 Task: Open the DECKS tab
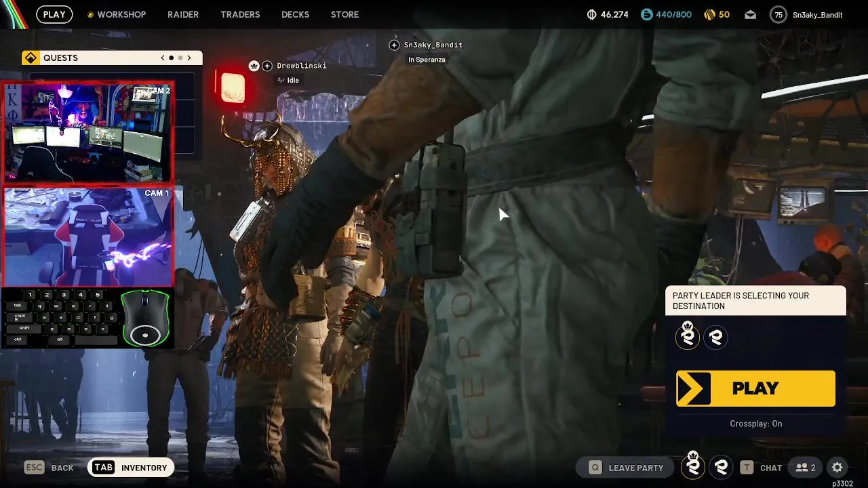coord(295,14)
